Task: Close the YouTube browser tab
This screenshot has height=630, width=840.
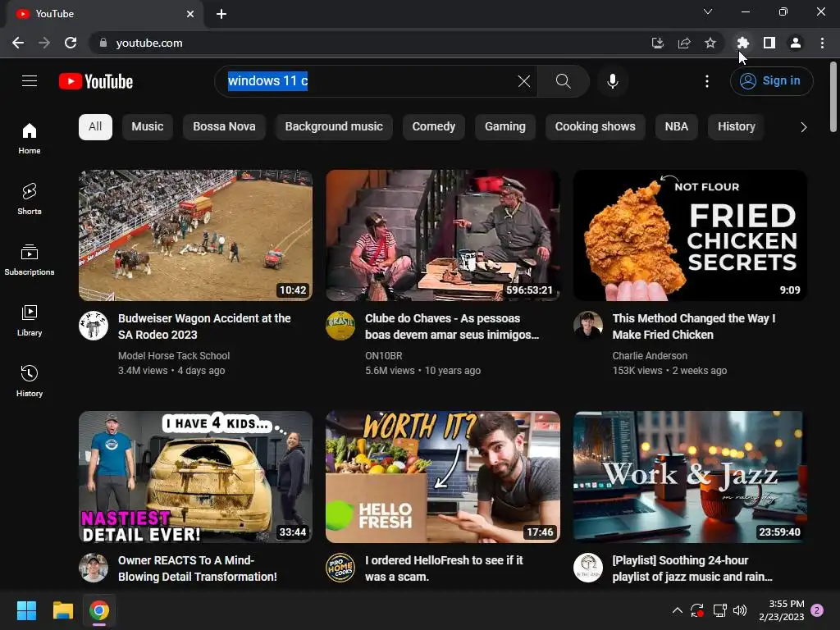Action: [x=190, y=14]
